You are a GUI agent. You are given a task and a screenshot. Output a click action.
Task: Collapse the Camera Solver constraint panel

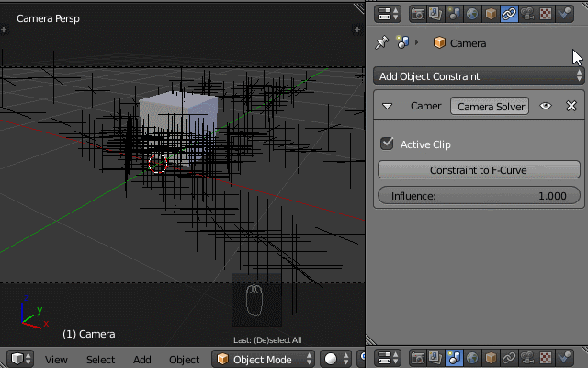387,107
